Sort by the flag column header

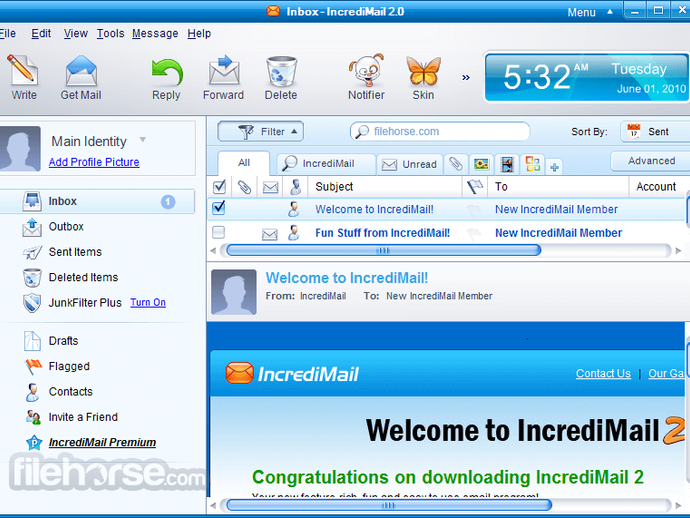(x=475, y=187)
